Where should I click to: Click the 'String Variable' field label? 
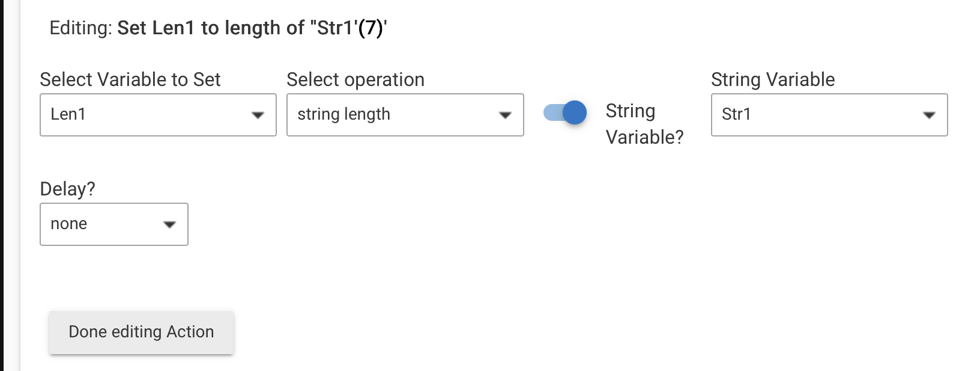pos(773,79)
